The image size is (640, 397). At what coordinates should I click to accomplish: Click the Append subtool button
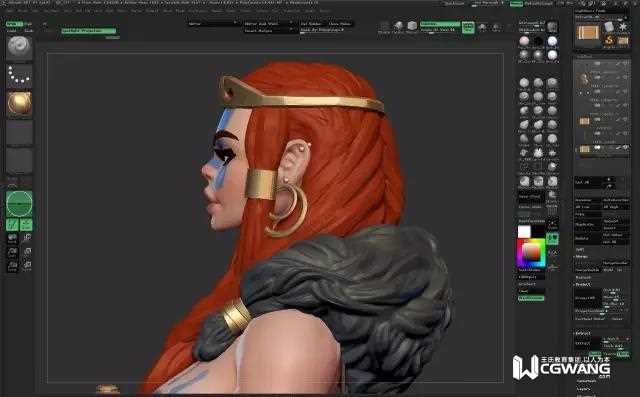616,221
